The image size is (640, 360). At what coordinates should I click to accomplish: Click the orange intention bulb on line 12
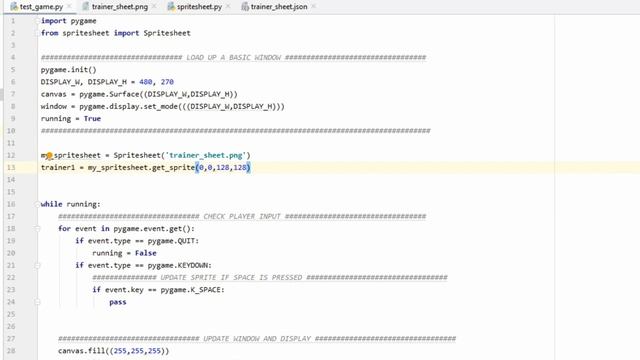coord(49,156)
